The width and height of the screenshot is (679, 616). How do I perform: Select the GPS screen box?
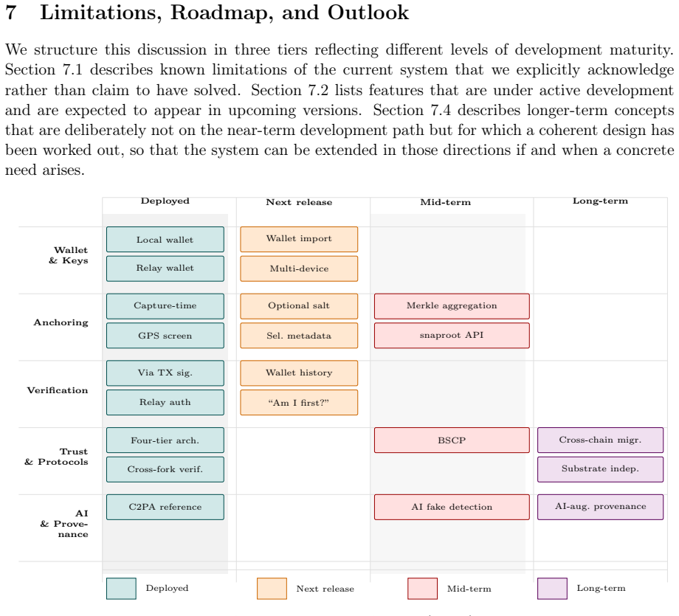point(165,336)
